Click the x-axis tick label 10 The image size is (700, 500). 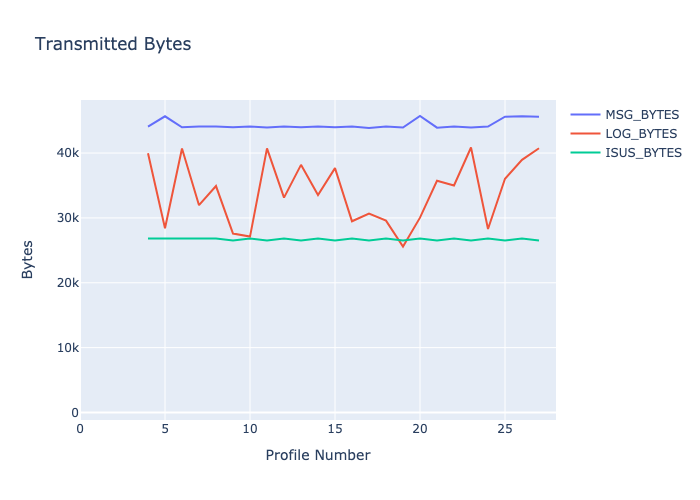(250, 429)
